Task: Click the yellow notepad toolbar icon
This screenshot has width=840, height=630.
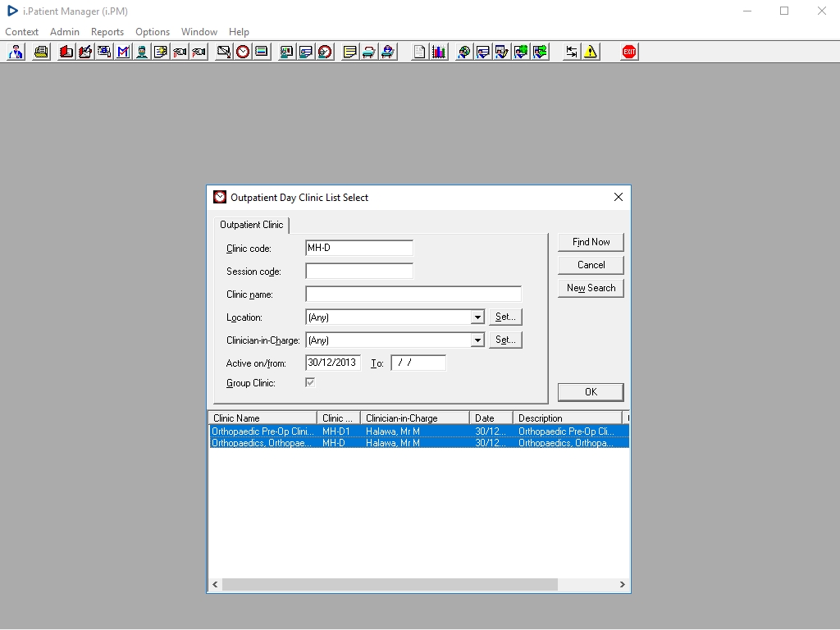Action: coord(349,52)
